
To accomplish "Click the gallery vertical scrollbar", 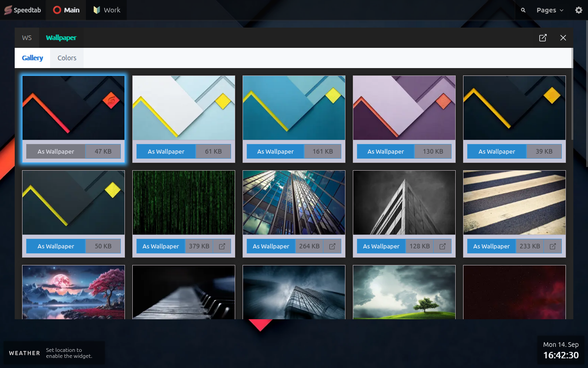I will tap(572, 94).
